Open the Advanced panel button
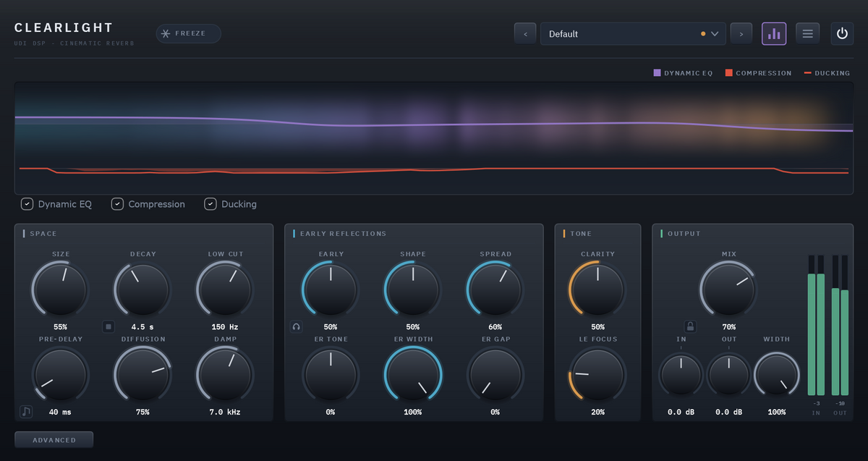This screenshot has width=868, height=461. tap(54, 440)
